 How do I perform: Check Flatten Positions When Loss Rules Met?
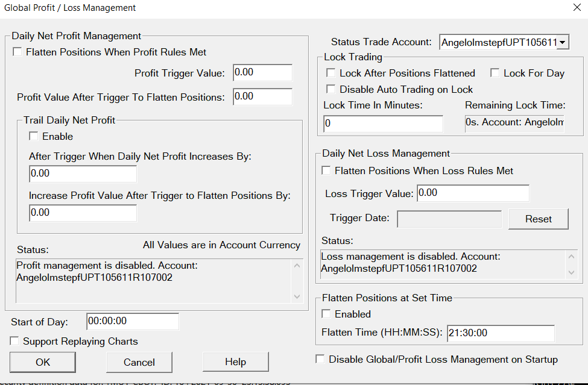click(326, 171)
